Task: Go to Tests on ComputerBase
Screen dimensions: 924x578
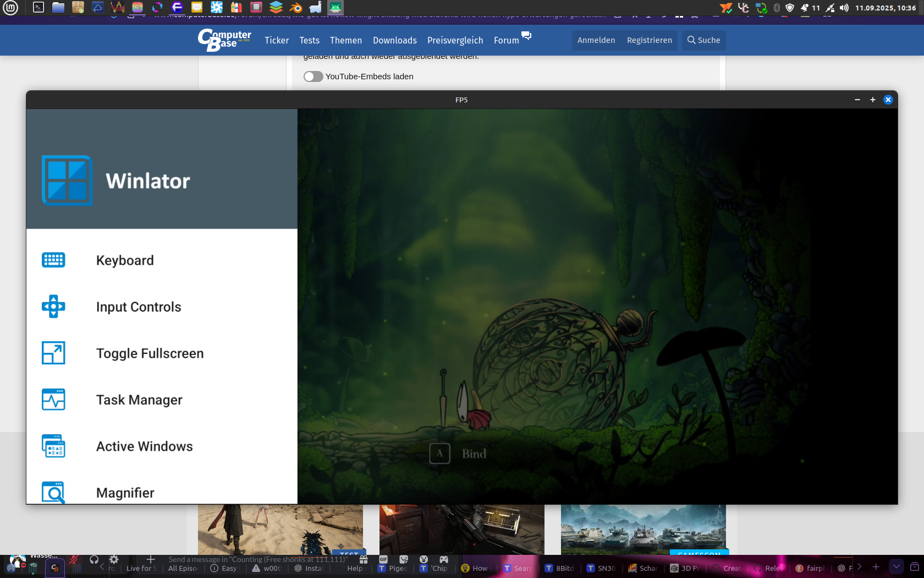Action: tap(309, 40)
